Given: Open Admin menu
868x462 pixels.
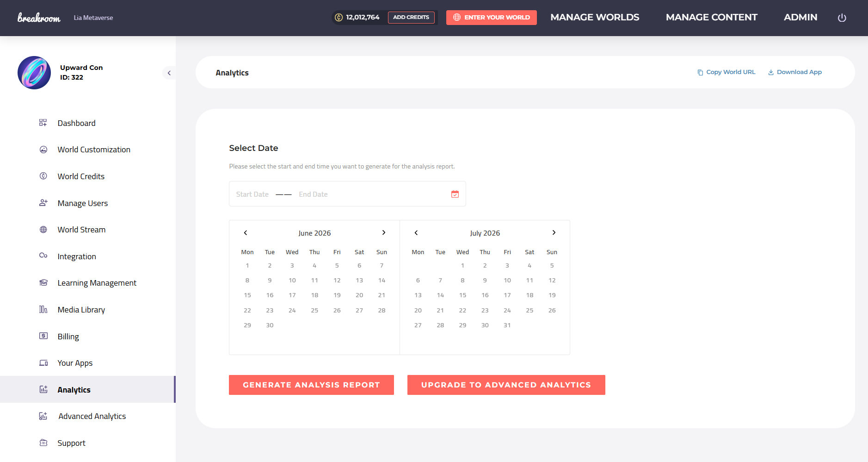Looking at the screenshot, I should 800,17.
